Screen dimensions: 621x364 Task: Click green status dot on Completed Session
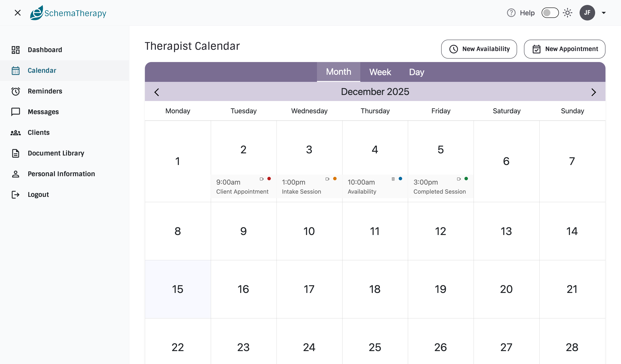[x=466, y=179]
